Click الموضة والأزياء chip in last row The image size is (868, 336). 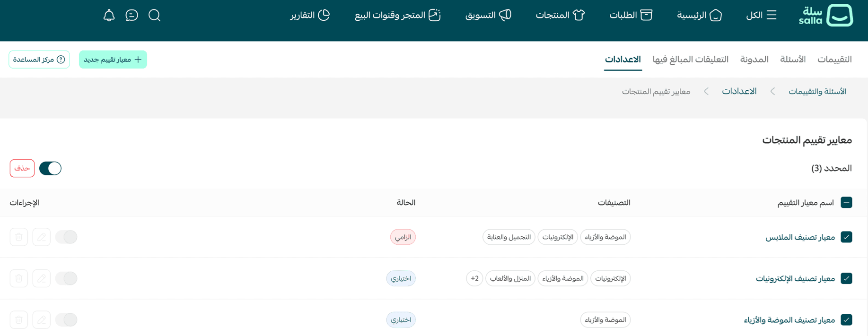(x=605, y=320)
